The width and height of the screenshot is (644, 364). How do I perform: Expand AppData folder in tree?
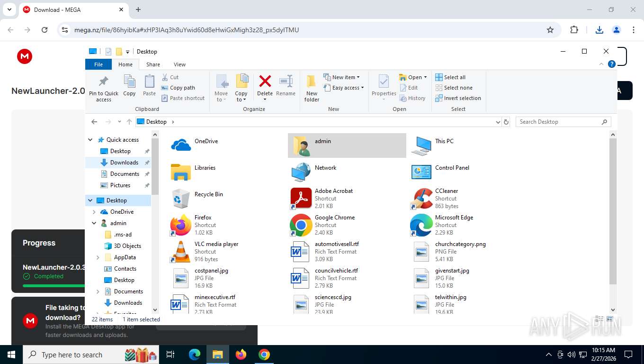pyautogui.click(x=98, y=257)
